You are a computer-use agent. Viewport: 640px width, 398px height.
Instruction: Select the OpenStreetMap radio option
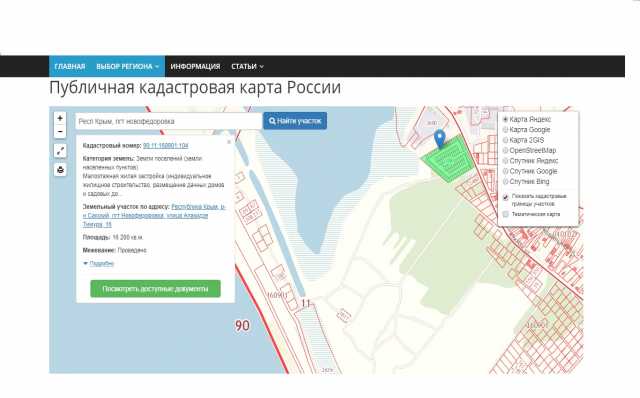(x=505, y=151)
